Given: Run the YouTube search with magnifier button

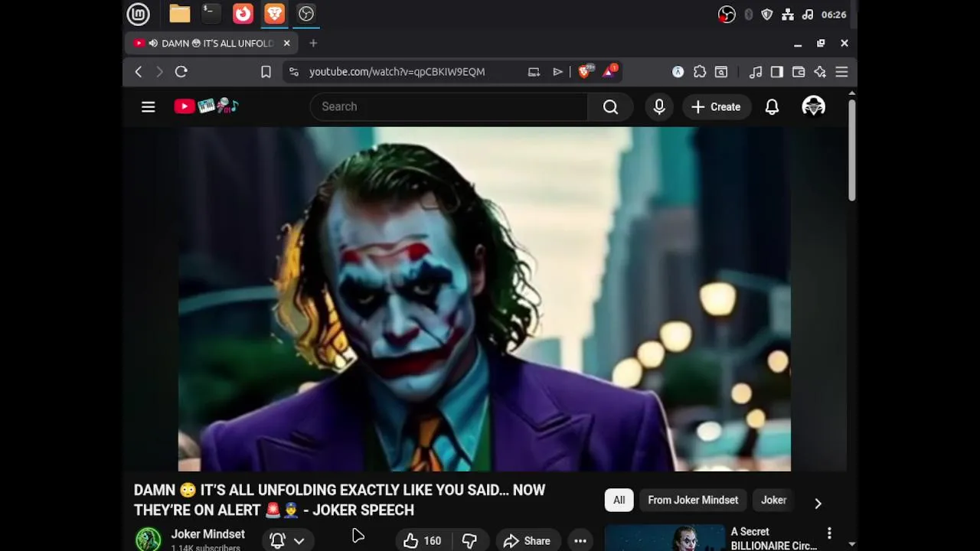Looking at the screenshot, I should (610, 107).
